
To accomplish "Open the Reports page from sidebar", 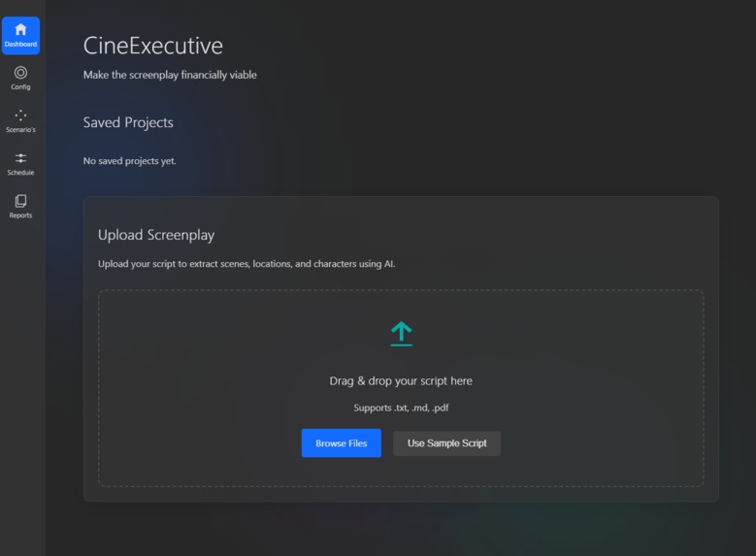I will coord(20,207).
